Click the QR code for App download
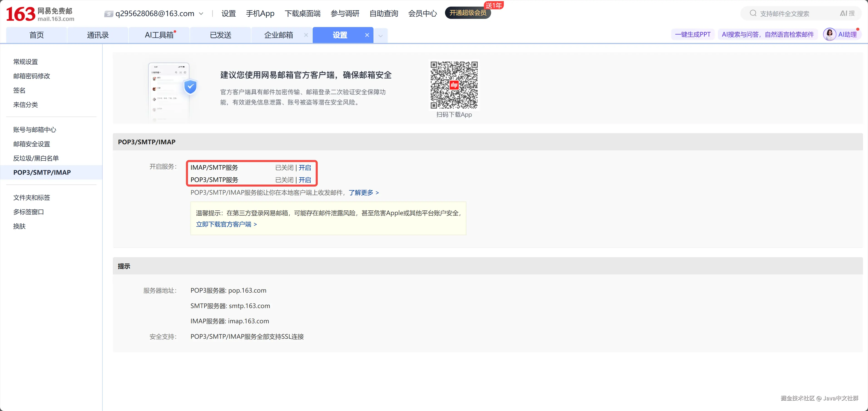The width and height of the screenshot is (868, 411). [x=454, y=85]
